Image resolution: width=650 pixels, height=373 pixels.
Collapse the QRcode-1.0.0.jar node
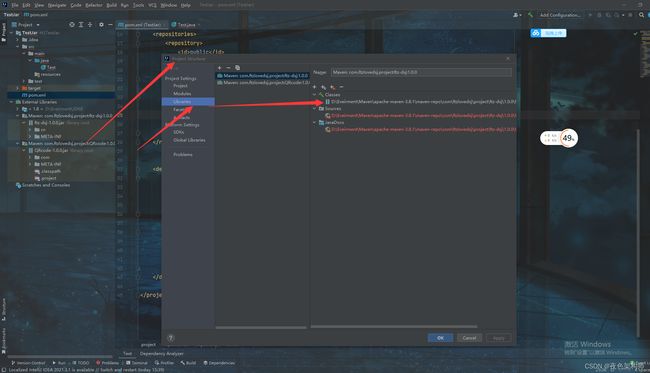[24, 150]
